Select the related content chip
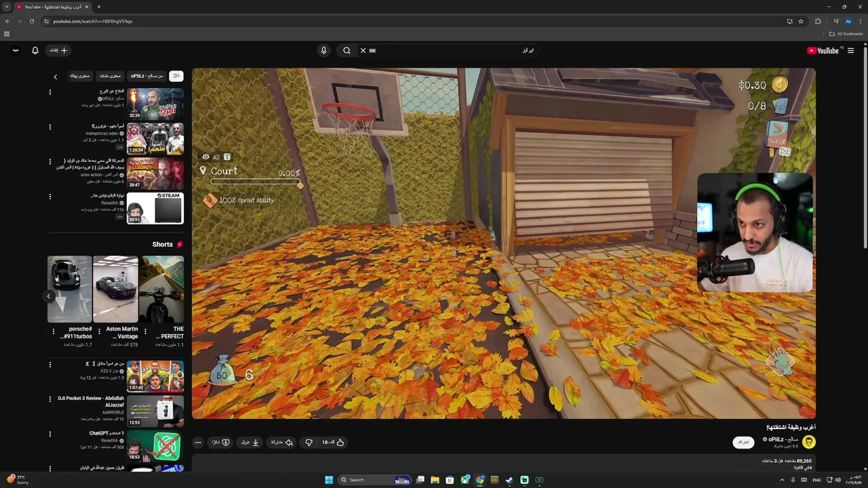 pyautogui.click(x=109, y=76)
